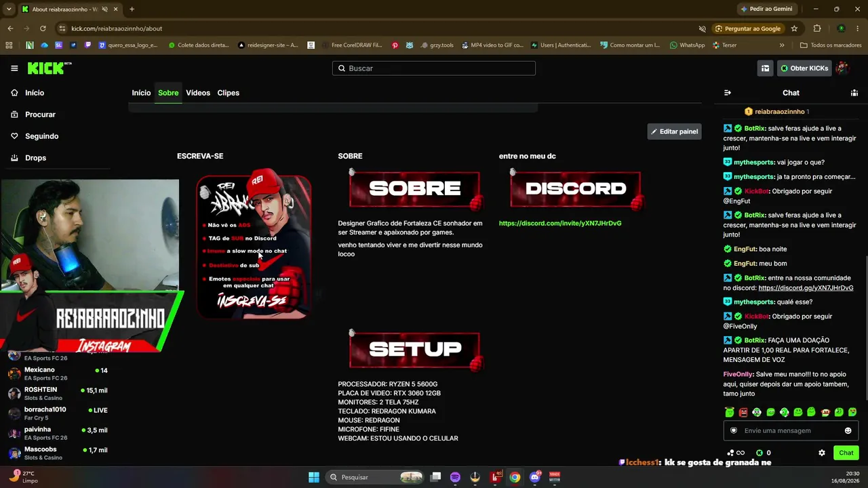Click the Obter KICKs button

804,68
